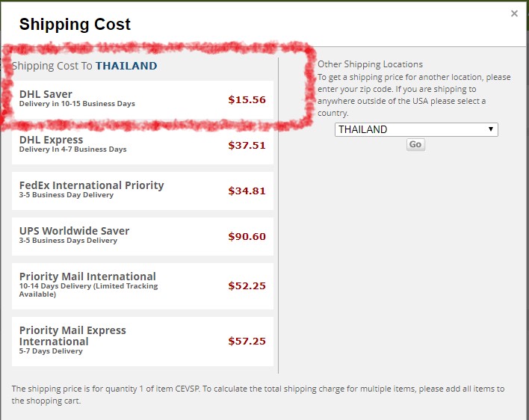Click the Shipping Cost dialog title

pyautogui.click(x=75, y=25)
